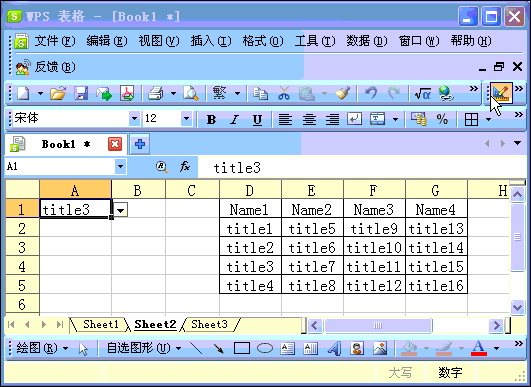Image resolution: width=531 pixels, height=387 pixels.
Task: Align text left
Action: (285, 119)
